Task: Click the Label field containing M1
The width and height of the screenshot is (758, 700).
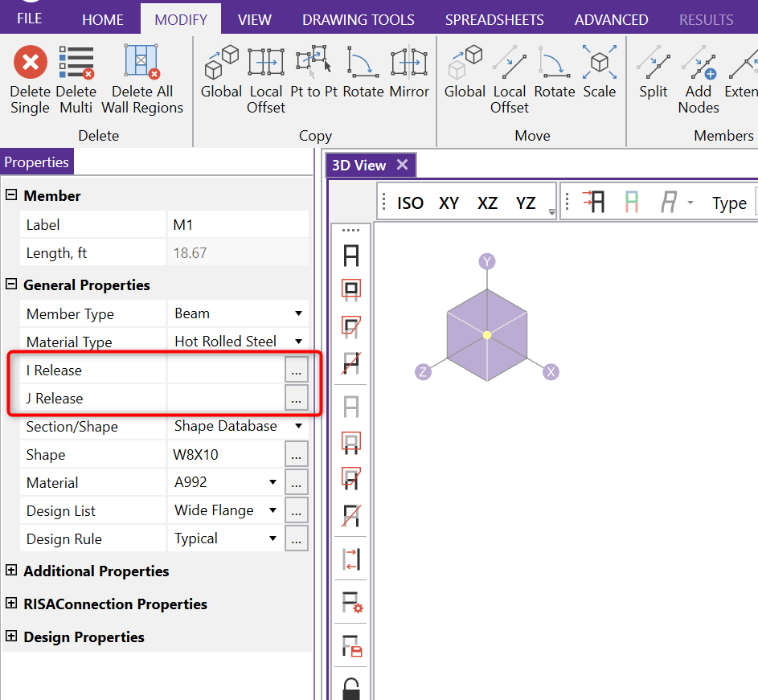Action: (237, 225)
